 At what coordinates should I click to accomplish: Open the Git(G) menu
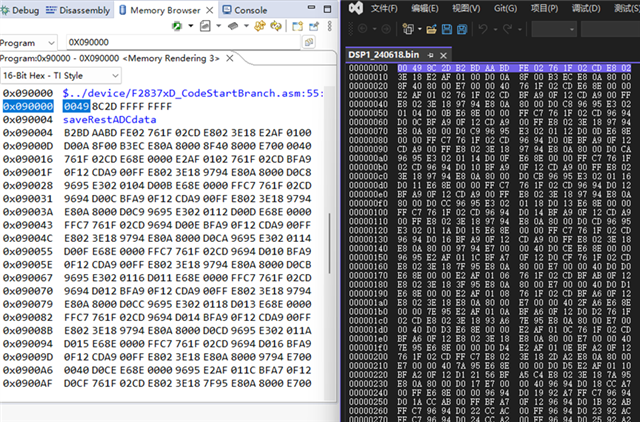(x=505, y=8)
